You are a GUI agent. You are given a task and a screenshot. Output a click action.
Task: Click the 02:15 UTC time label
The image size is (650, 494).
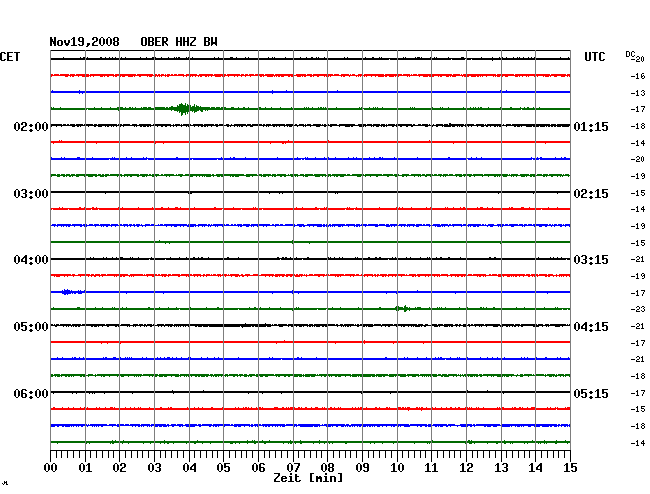(591, 194)
